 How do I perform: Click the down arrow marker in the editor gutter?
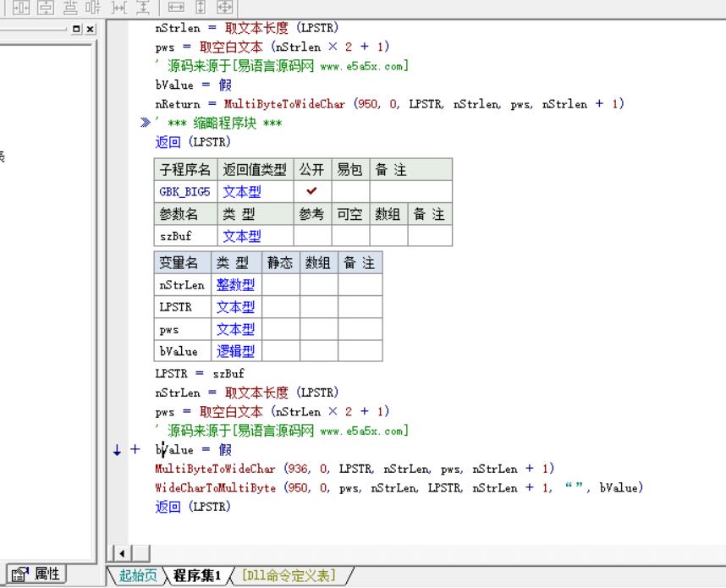click(x=117, y=449)
